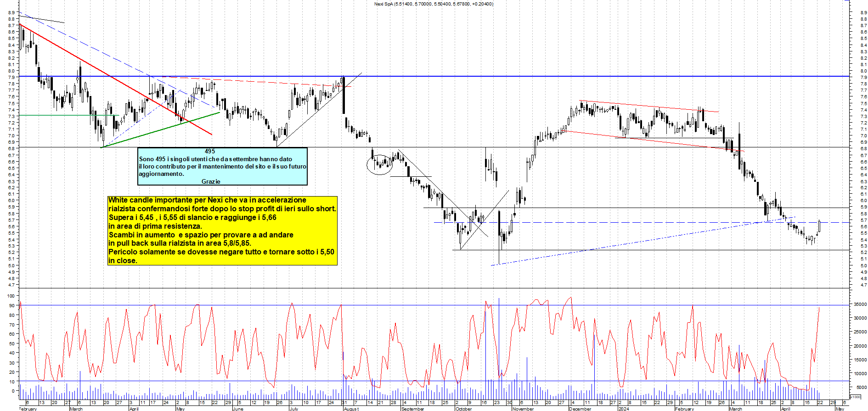Click the 'October' month label on the time axis
The width and height of the screenshot is (868, 411).
[463, 409]
